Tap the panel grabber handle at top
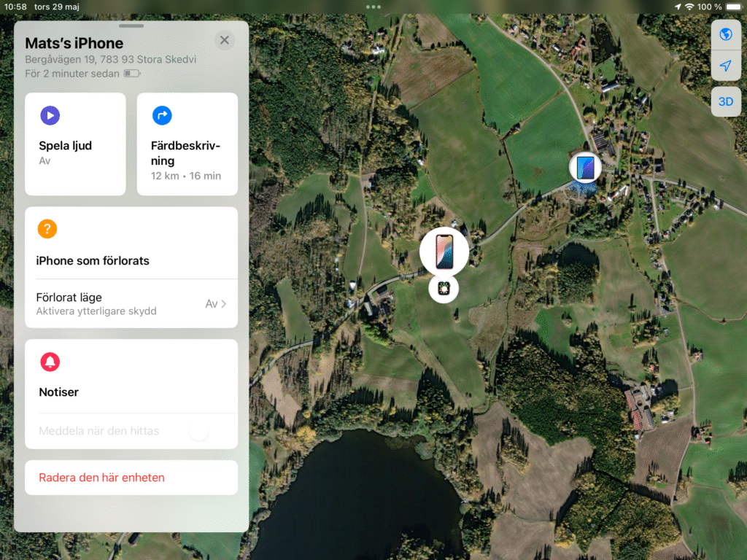The width and height of the screenshot is (747, 560). coord(131,26)
